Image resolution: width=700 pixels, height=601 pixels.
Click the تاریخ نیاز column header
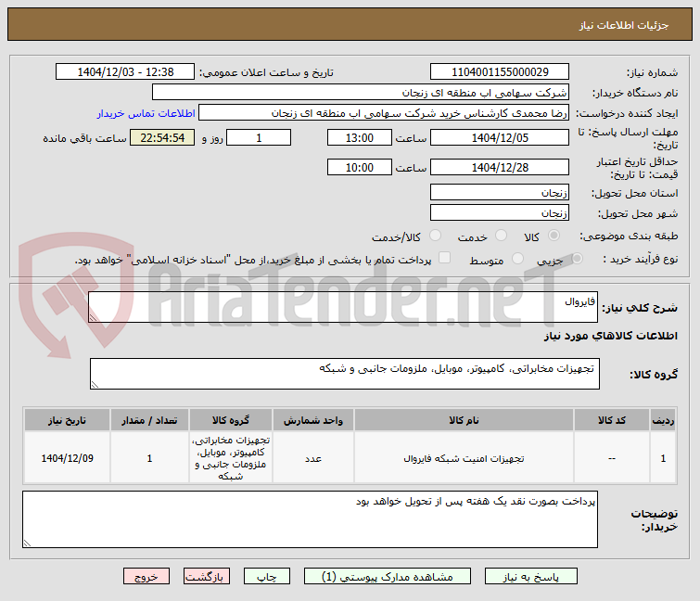point(67,420)
